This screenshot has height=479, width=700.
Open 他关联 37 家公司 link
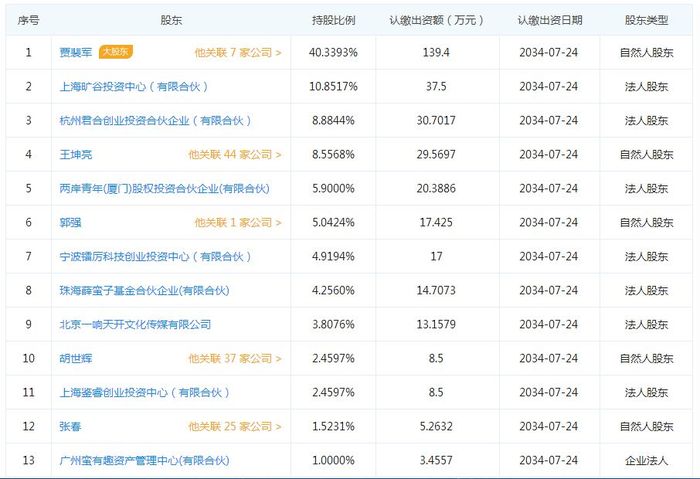(235, 358)
